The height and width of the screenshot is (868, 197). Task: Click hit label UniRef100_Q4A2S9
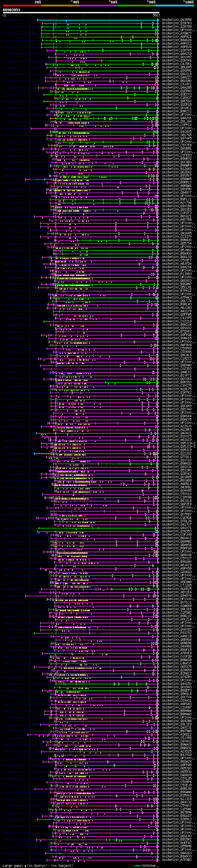(177, 54)
